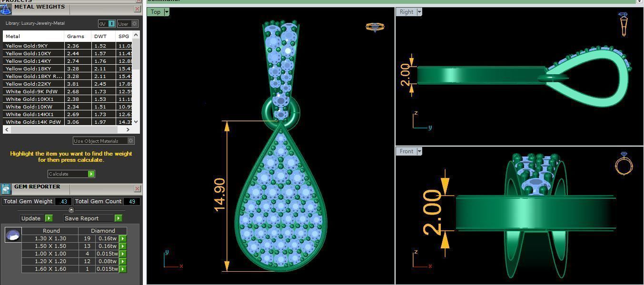Select the Front viewport label tab
Viewport: 644px width, 285px height.
tap(406, 151)
